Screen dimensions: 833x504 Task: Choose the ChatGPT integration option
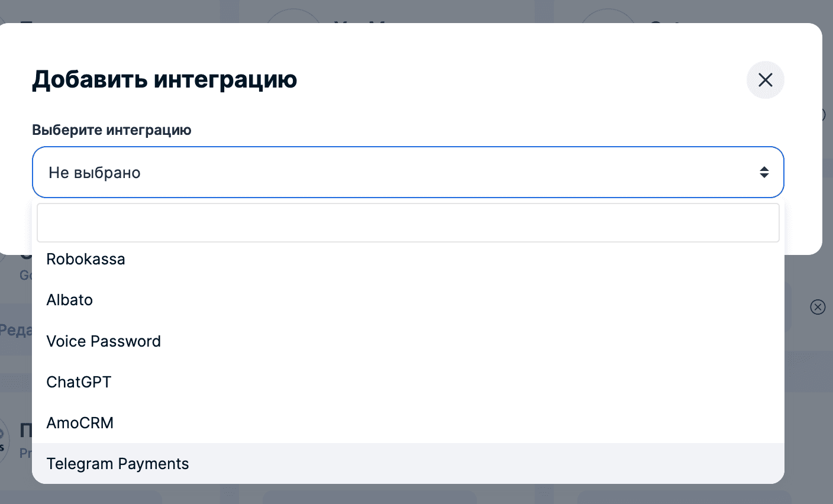coord(79,382)
